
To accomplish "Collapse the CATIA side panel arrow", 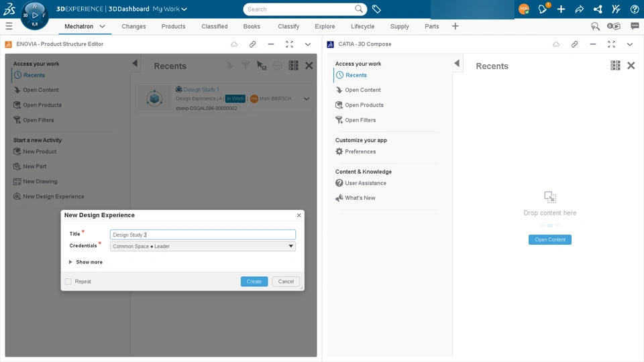I will (457, 63).
